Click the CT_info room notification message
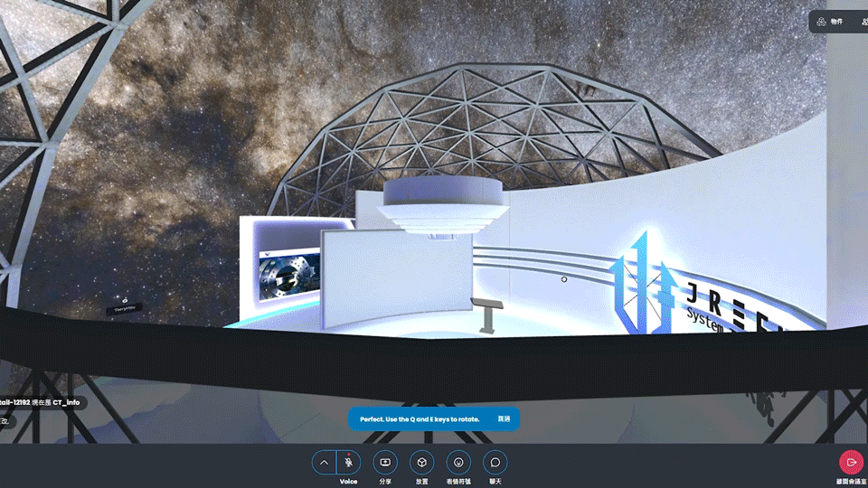The width and height of the screenshot is (868, 488). [42, 402]
